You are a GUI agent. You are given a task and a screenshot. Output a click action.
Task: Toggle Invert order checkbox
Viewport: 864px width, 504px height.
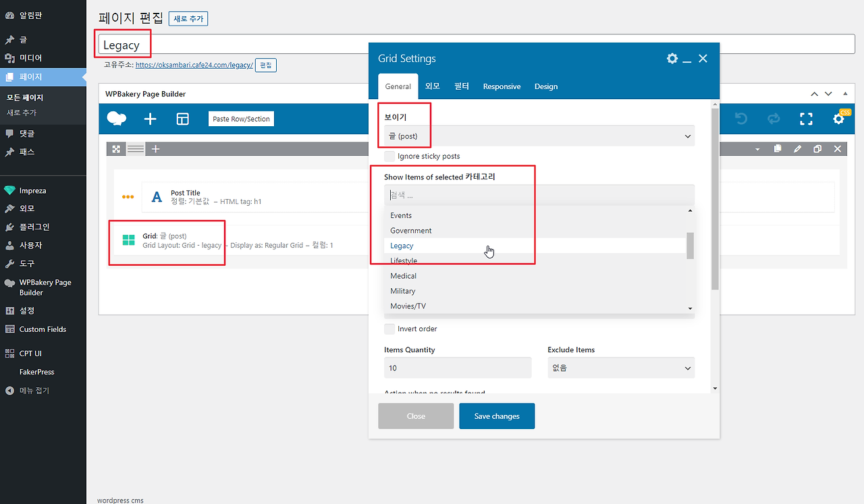(x=389, y=329)
